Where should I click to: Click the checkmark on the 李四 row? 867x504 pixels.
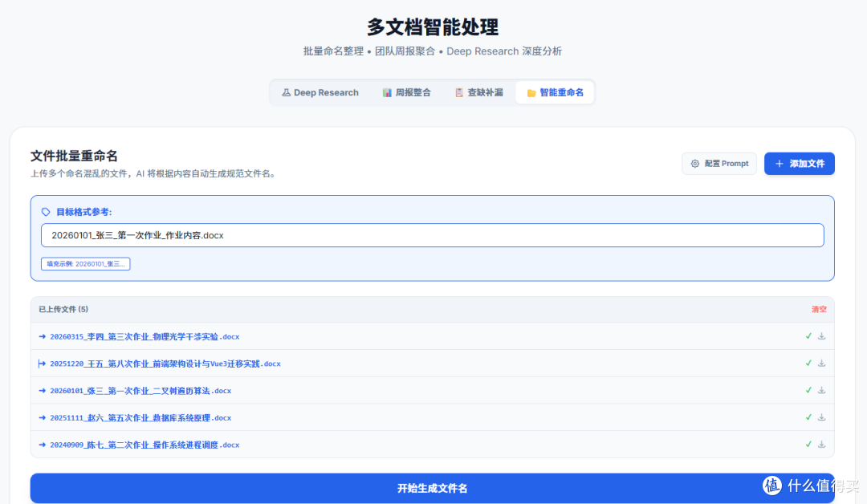pos(808,336)
